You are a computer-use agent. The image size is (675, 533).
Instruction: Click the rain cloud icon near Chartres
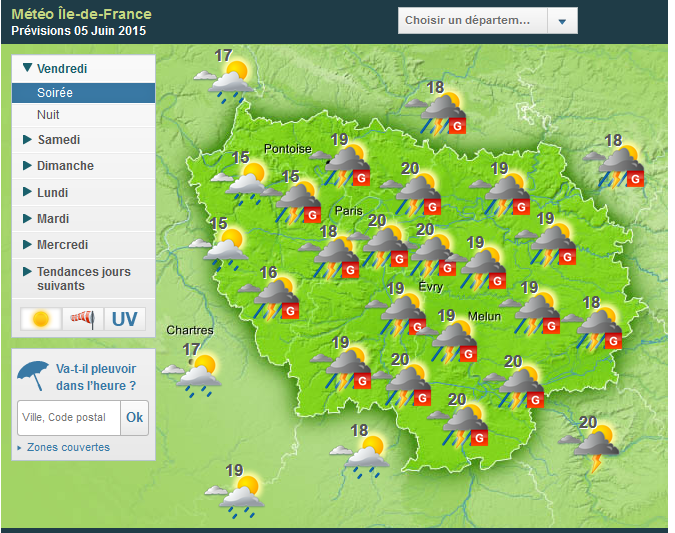[192, 375]
